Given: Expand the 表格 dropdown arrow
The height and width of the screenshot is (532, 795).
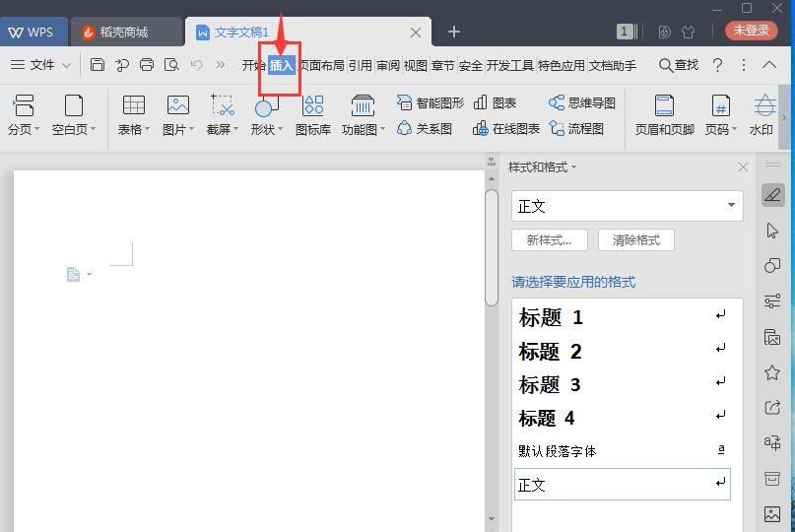Looking at the screenshot, I should pyautogui.click(x=147, y=129).
